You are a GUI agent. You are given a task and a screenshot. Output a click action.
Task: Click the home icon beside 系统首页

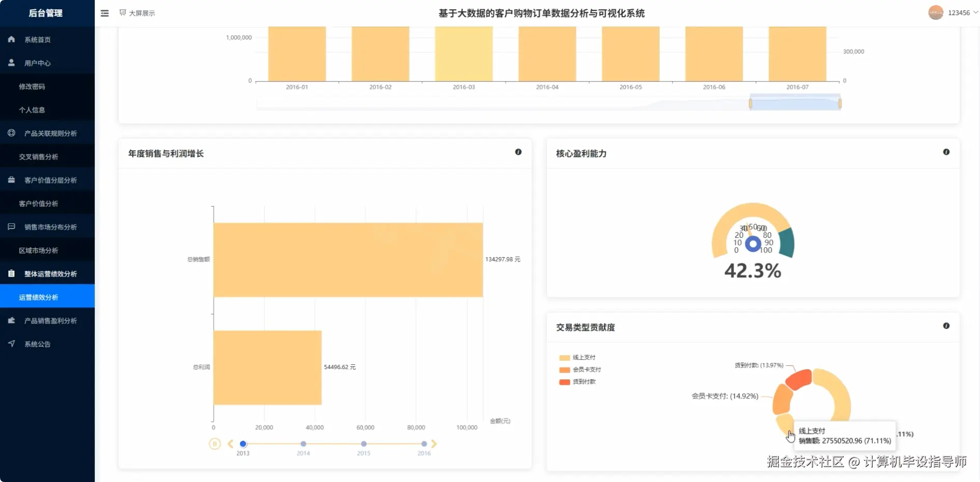(x=11, y=39)
